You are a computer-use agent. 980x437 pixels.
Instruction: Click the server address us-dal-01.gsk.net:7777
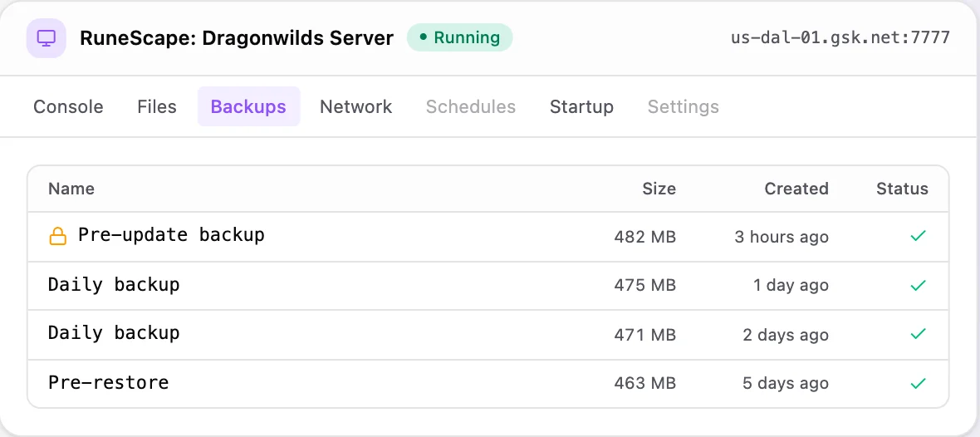[x=840, y=37]
